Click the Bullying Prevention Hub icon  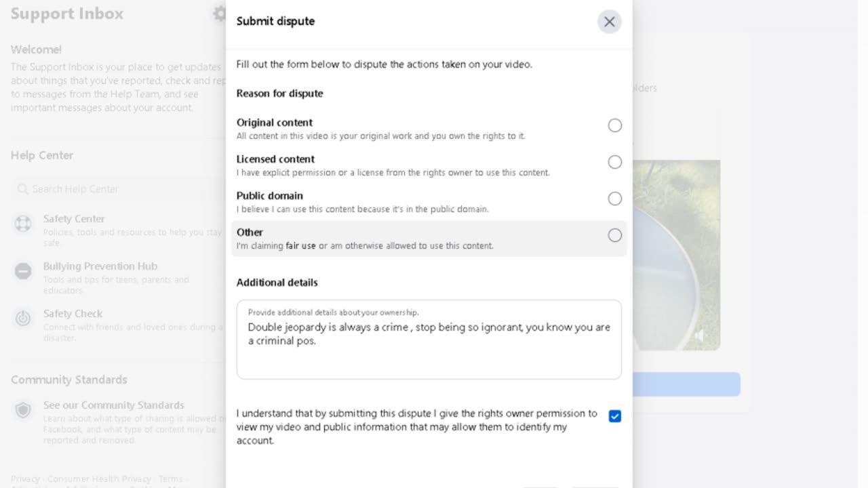coord(23,272)
